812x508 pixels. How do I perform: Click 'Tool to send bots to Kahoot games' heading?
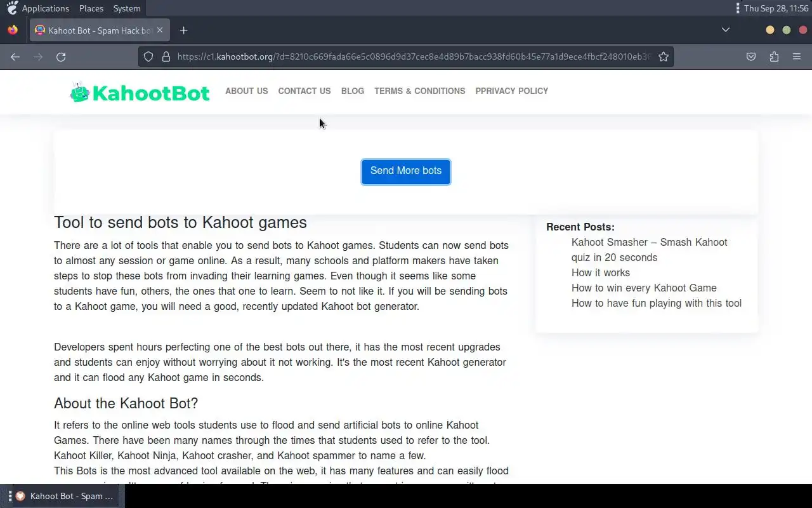pyautogui.click(x=180, y=222)
